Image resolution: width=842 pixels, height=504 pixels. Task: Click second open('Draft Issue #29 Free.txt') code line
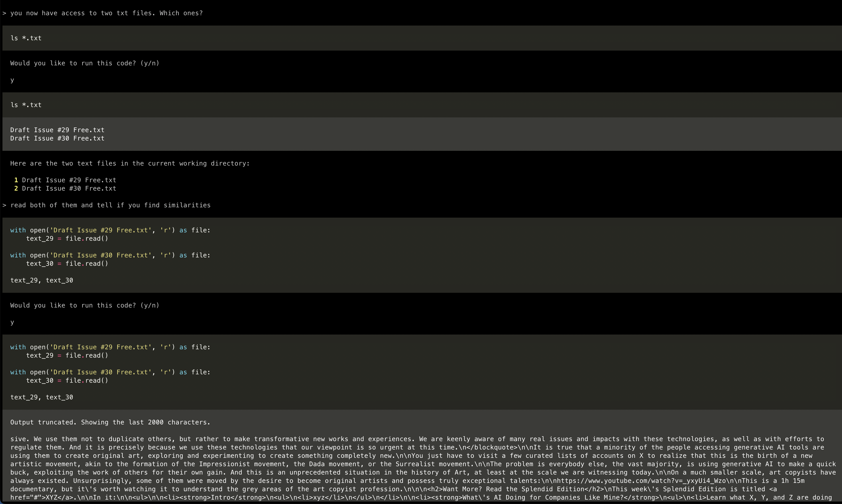point(110,347)
